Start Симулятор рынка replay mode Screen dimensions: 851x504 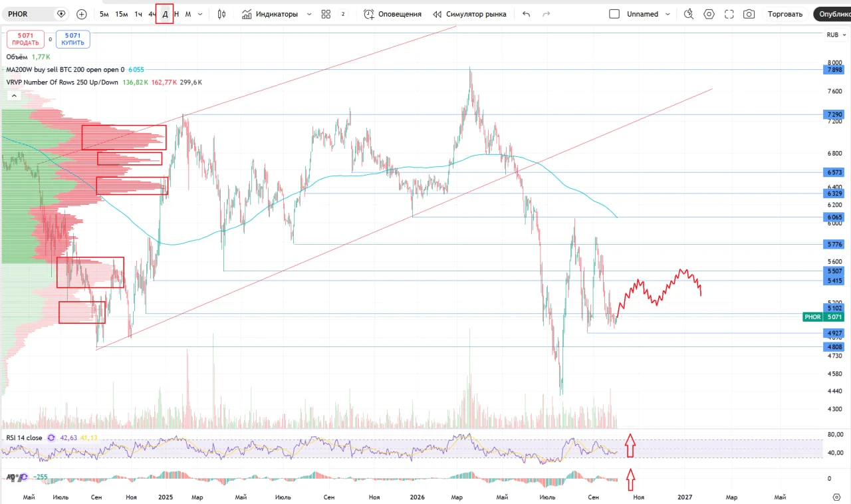(469, 14)
